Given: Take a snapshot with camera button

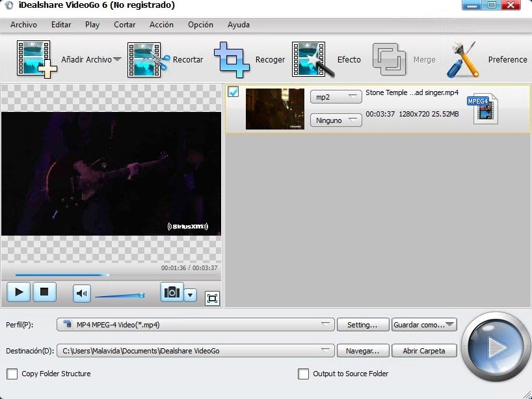Looking at the screenshot, I should [x=172, y=292].
